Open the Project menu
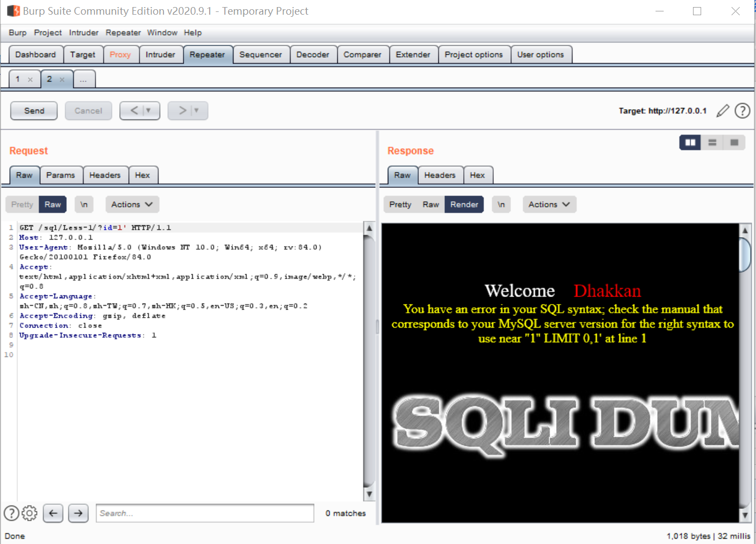The height and width of the screenshot is (544, 756). coord(48,33)
